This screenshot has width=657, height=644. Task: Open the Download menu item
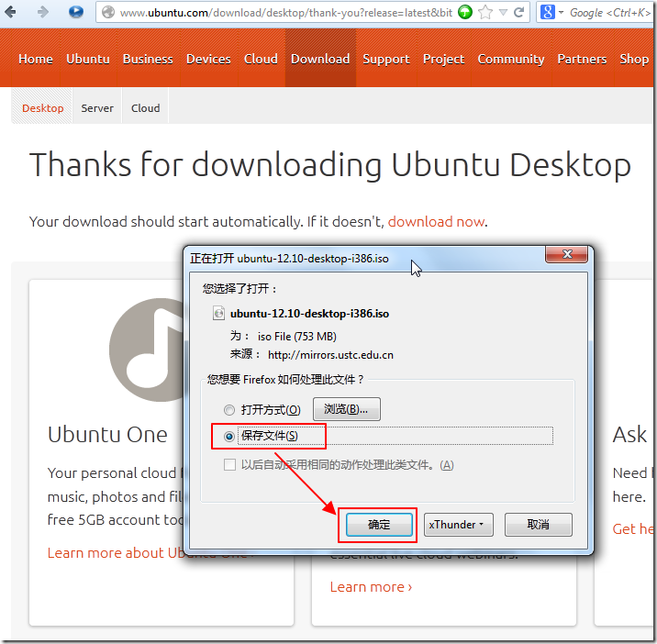(320, 59)
